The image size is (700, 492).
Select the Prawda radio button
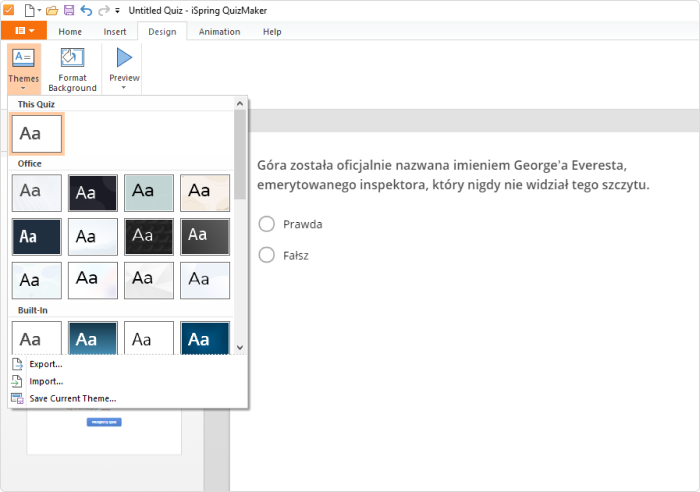coord(267,224)
